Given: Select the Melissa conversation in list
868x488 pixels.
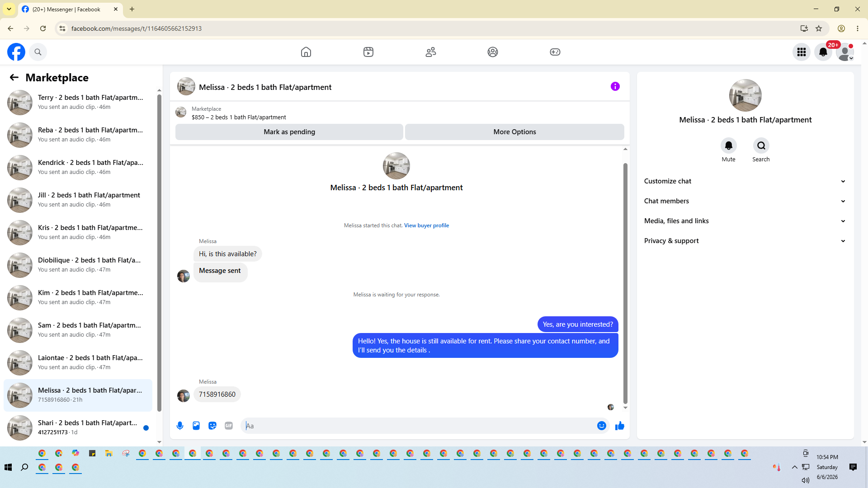Looking at the screenshot, I should pos(78,395).
